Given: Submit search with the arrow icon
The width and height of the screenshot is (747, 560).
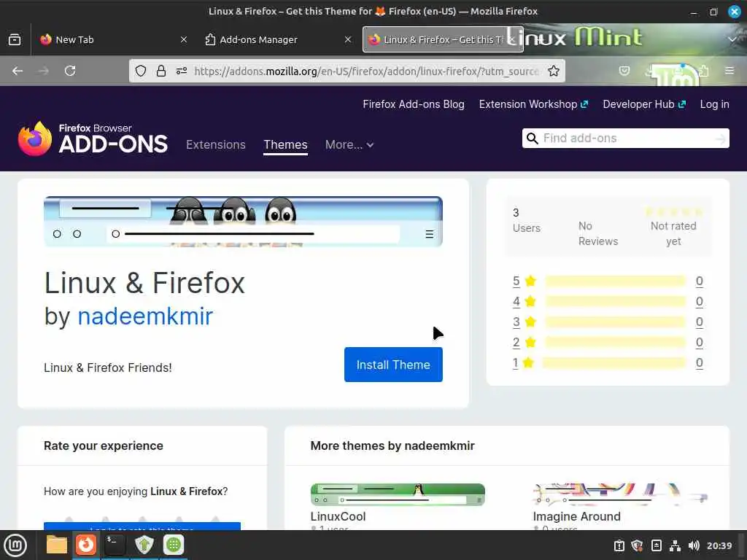Looking at the screenshot, I should [720, 139].
